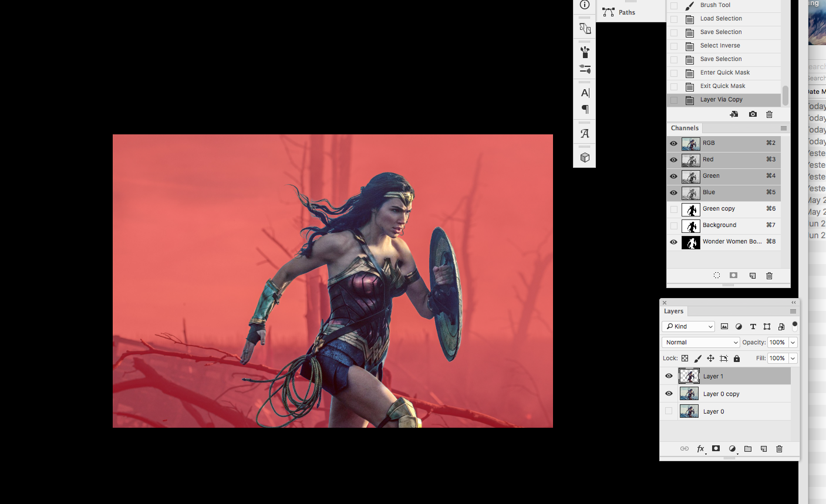826x504 pixels.
Task: Open the Kind filter dropdown
Action: pos(688,326)
